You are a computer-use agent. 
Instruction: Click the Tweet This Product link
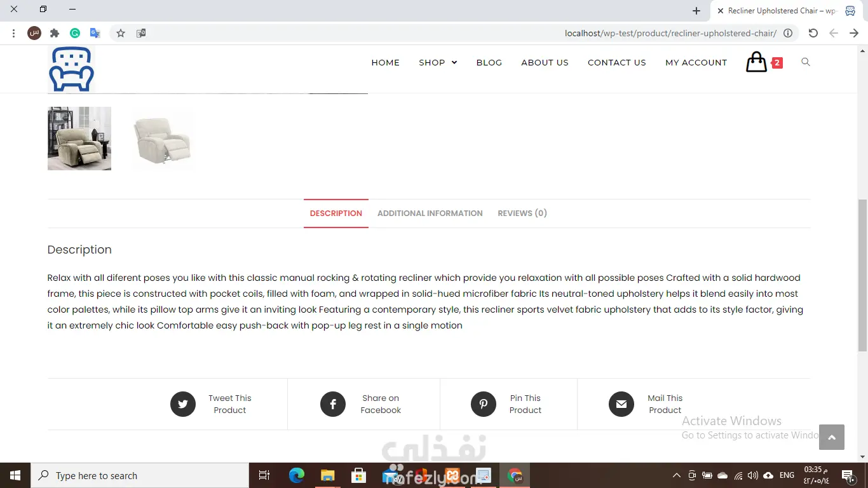(230, 404)
